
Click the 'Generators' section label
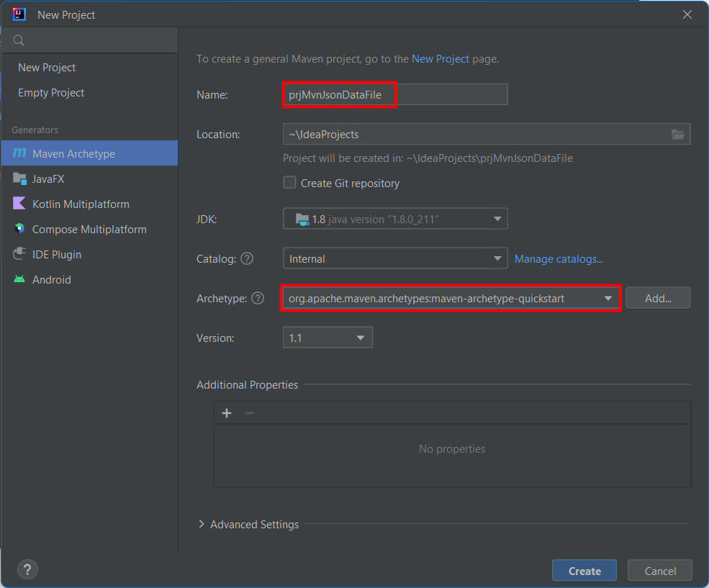[35, 130]
